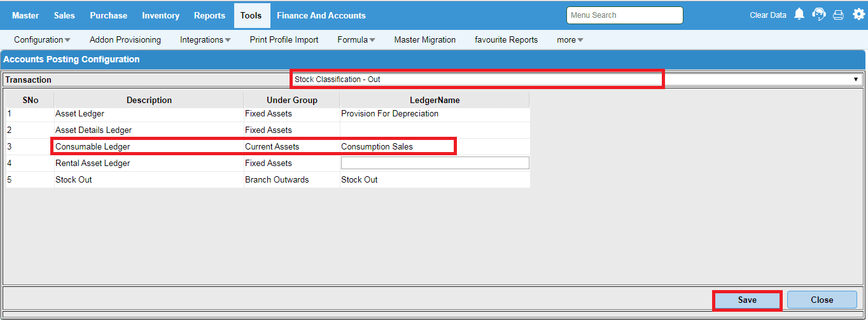Expand the Configuration submenu
Image resolution: width=868 pixels, height=320 pixels.
pyautogui.click(x=42, y=39)
